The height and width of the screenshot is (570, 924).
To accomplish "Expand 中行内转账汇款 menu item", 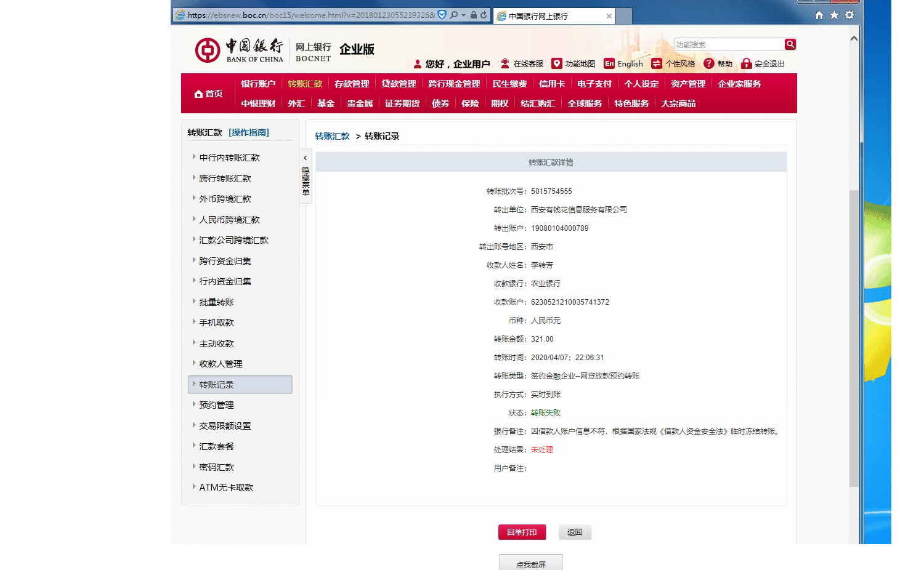I will [229, 158].
